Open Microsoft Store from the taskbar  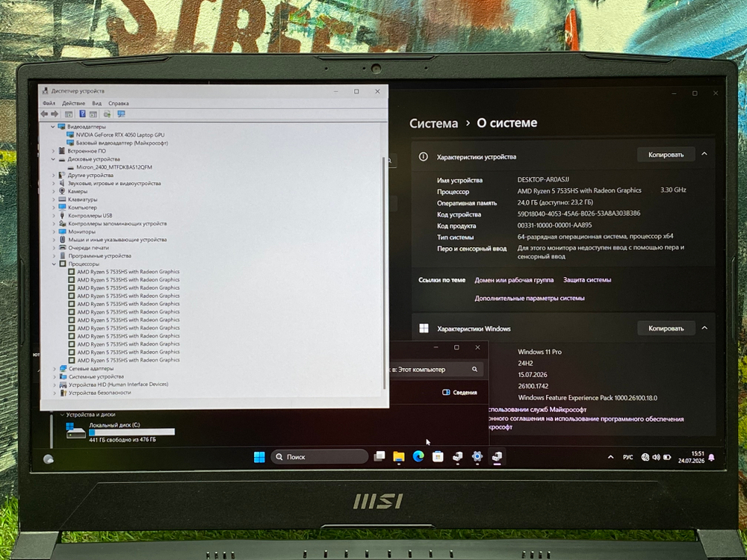(x=438, y=457)
